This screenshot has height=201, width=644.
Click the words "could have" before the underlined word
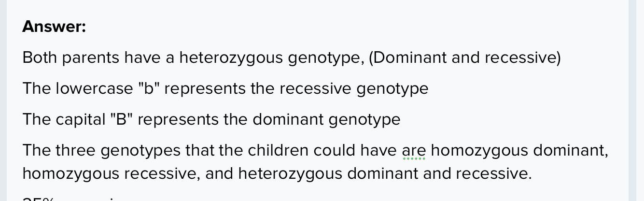pos(355,150)
